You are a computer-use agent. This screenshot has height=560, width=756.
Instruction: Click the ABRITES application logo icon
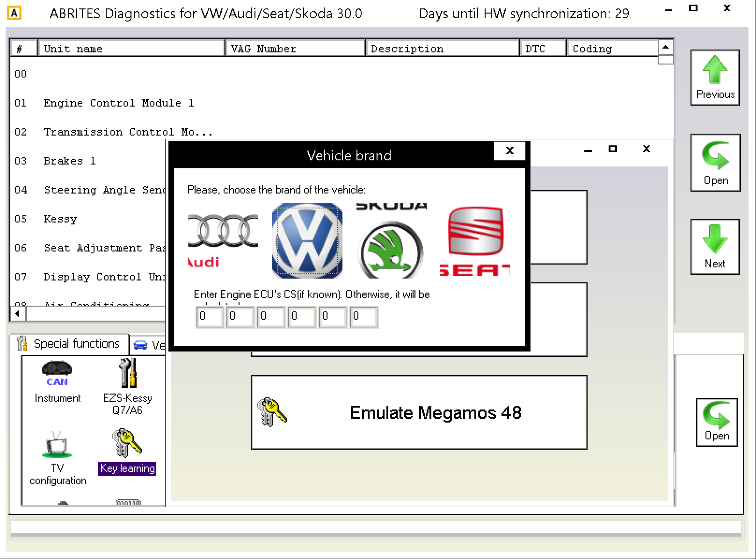click(x=15, y=13)
